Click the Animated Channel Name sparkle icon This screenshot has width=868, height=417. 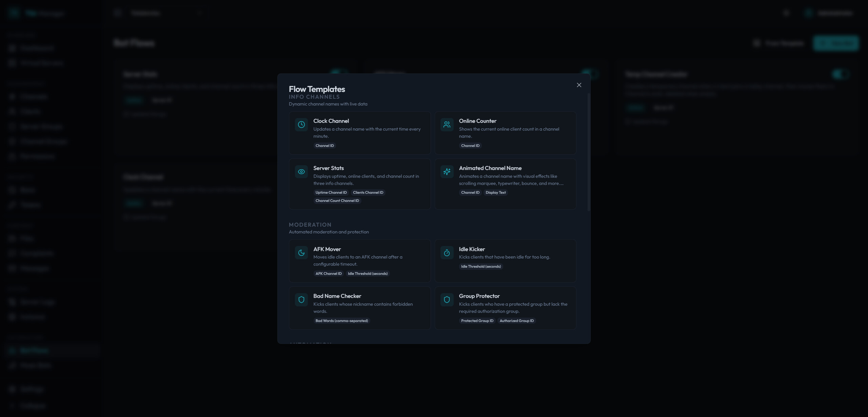447,172
